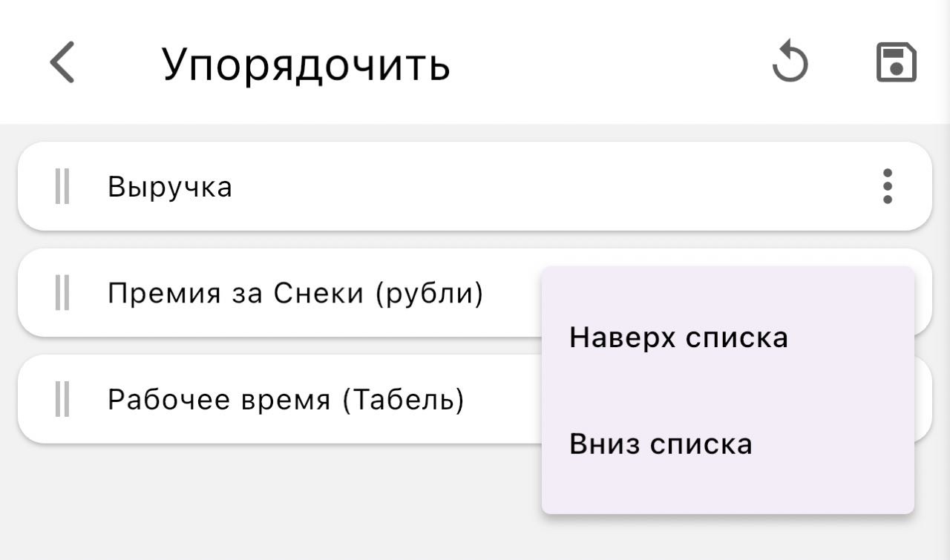Open the three-dot menu for Выручка
The height and width of the screenshot is (560, 950).
point(888,186)
